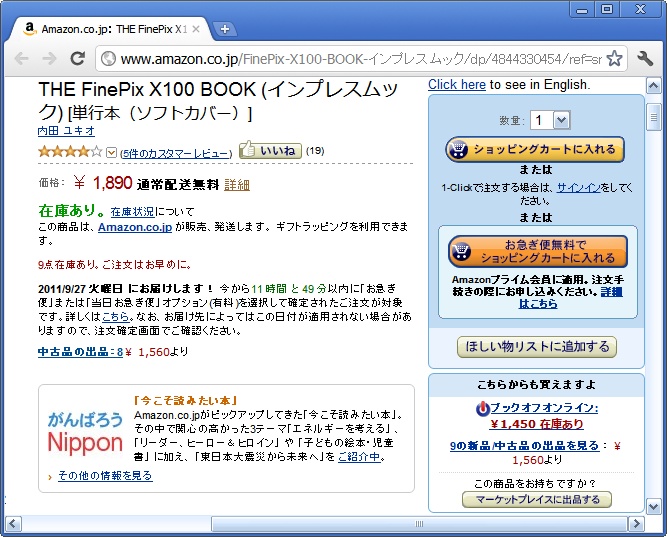Open the wrench settings menu
Screen dimensions: 667x537
coord(645,58)
